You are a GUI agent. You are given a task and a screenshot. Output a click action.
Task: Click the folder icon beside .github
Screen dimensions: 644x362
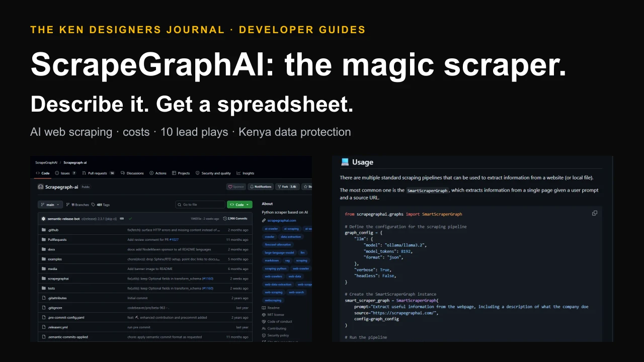[x=44, y=230]
